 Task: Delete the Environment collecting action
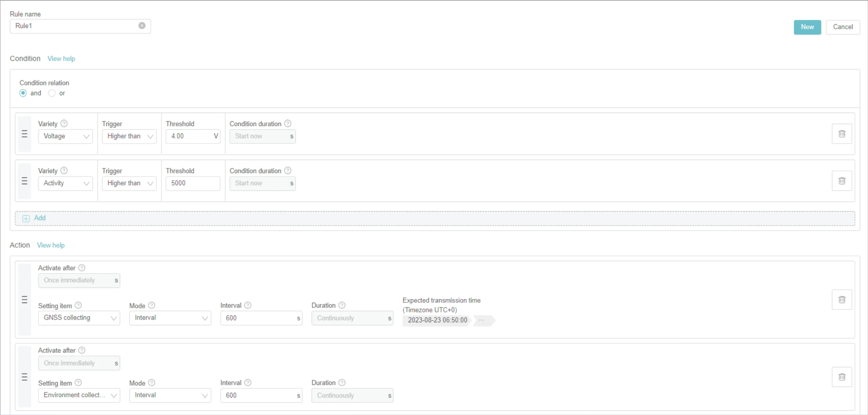click(x=841, y=377)
